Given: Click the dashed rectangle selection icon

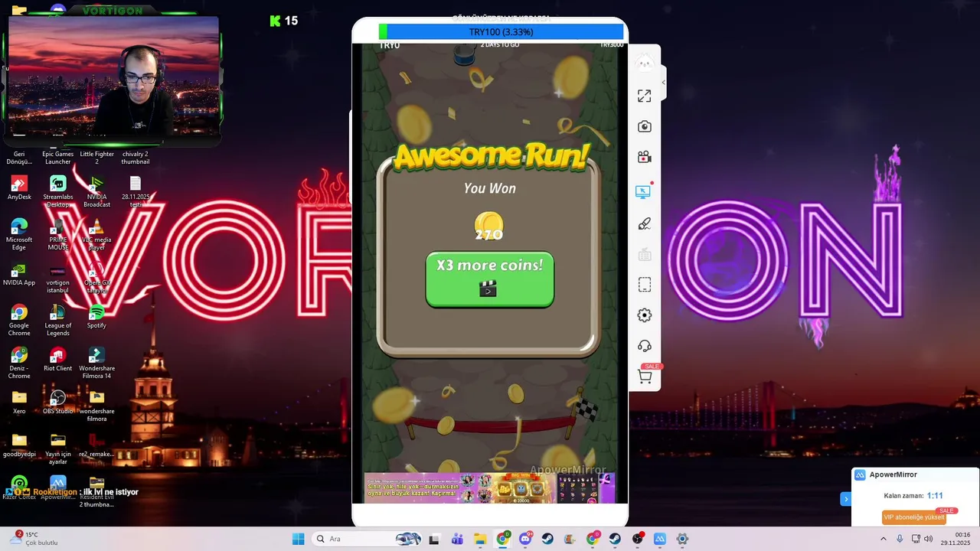Looking at the screenshot, I should tap(645, 285).
